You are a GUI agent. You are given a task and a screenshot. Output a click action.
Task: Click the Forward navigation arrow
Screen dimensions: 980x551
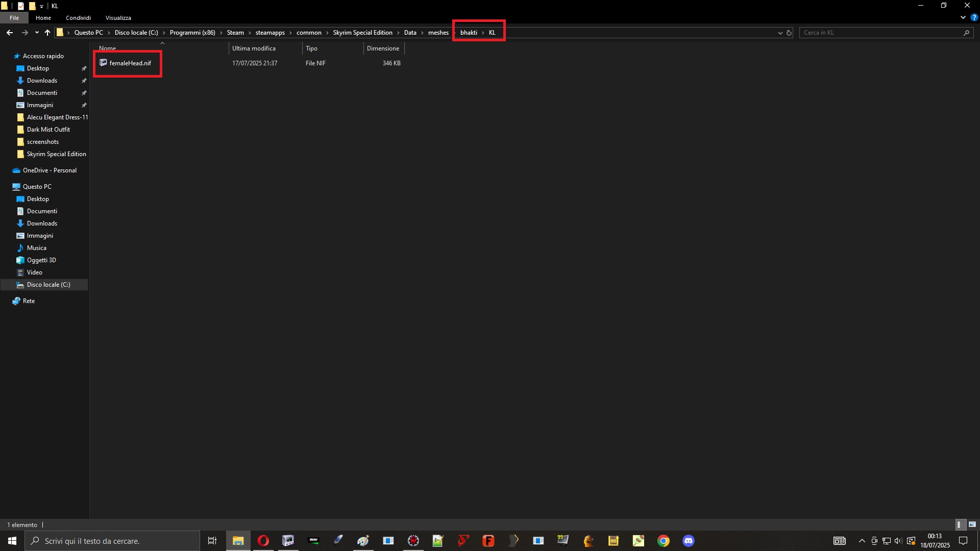(x=24, y=33)
